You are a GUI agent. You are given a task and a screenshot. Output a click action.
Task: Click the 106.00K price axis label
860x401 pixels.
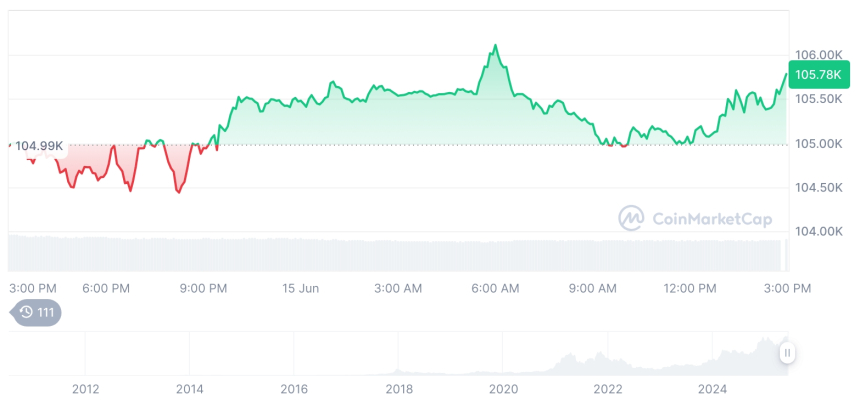(x=820, y=55)
